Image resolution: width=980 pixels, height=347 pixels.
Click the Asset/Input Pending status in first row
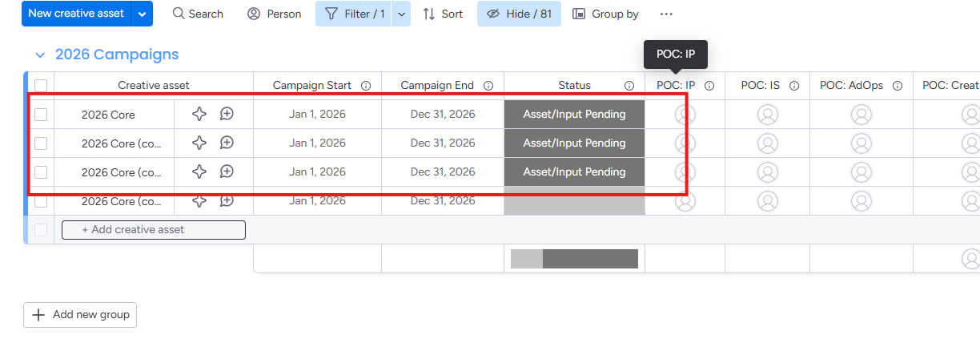click(574, 115)
